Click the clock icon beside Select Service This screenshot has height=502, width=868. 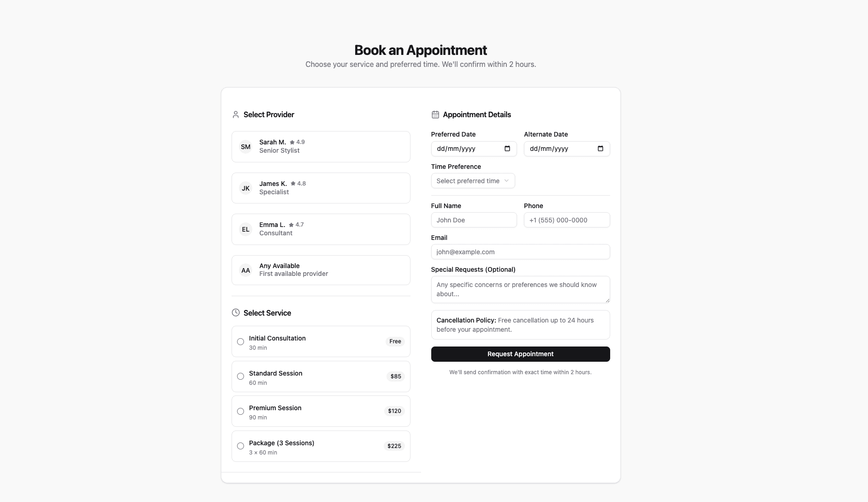pos(236,312)
